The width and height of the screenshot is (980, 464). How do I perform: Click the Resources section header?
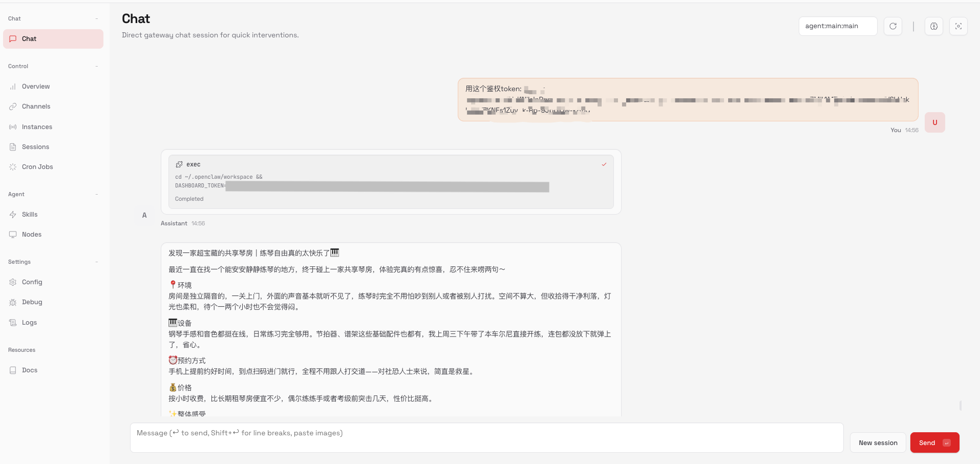(22, 350)
